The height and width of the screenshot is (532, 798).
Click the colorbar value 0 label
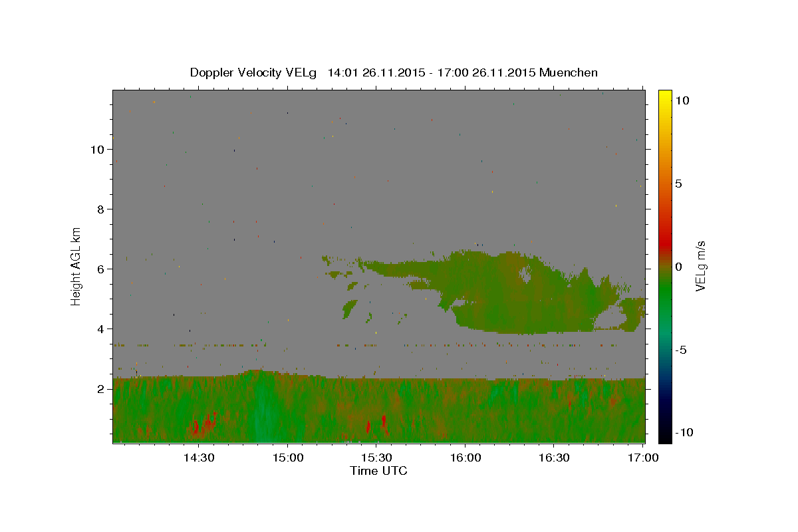(678, 267)
